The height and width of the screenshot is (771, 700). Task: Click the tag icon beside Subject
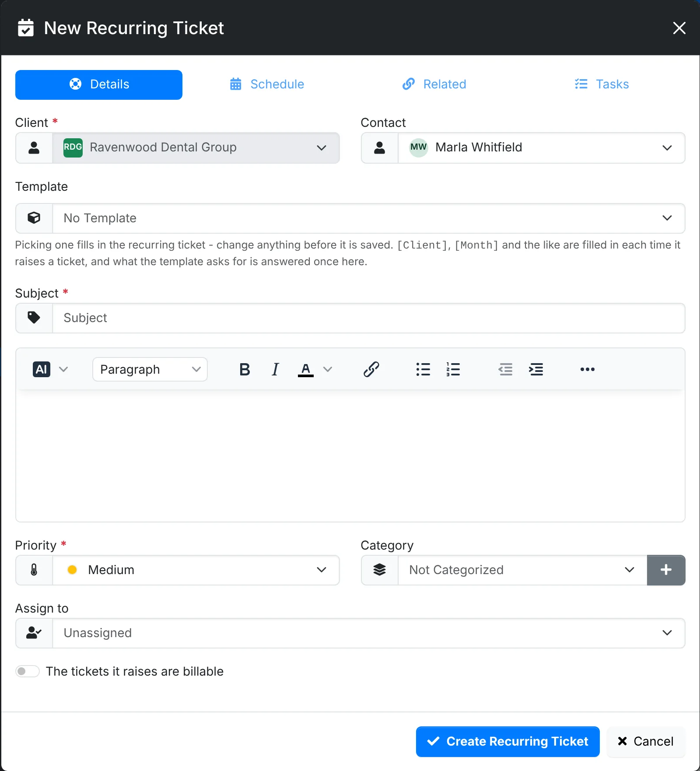pyautogui.click(x=34, y=318)
